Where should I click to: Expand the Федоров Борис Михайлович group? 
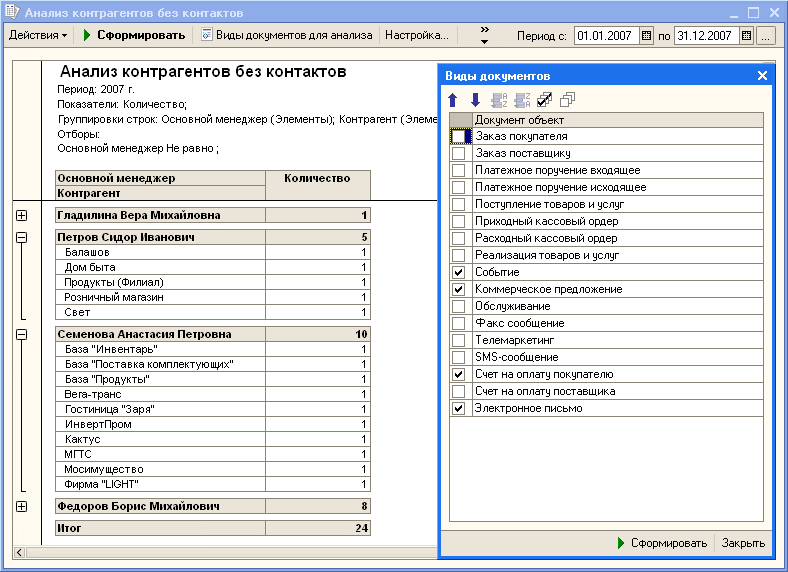(22, 507)
